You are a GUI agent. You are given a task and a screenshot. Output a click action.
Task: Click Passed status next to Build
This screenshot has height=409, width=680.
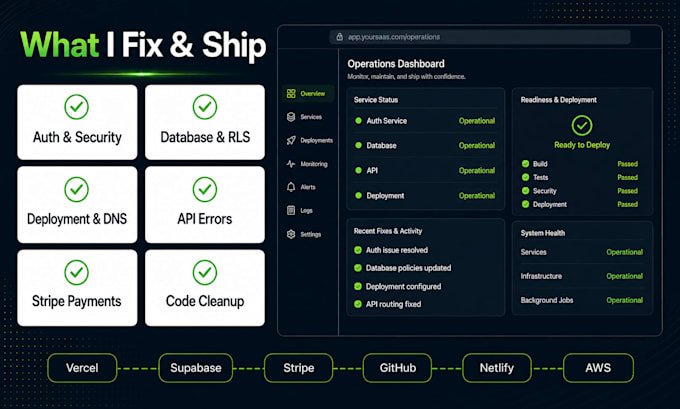tap(627, 164)
